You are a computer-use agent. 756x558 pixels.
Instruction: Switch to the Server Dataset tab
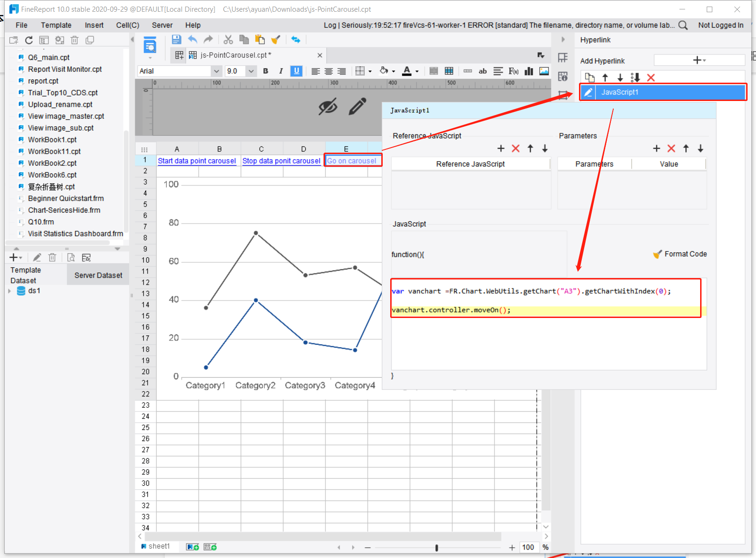pyautogui.click(x=98, y=275)
